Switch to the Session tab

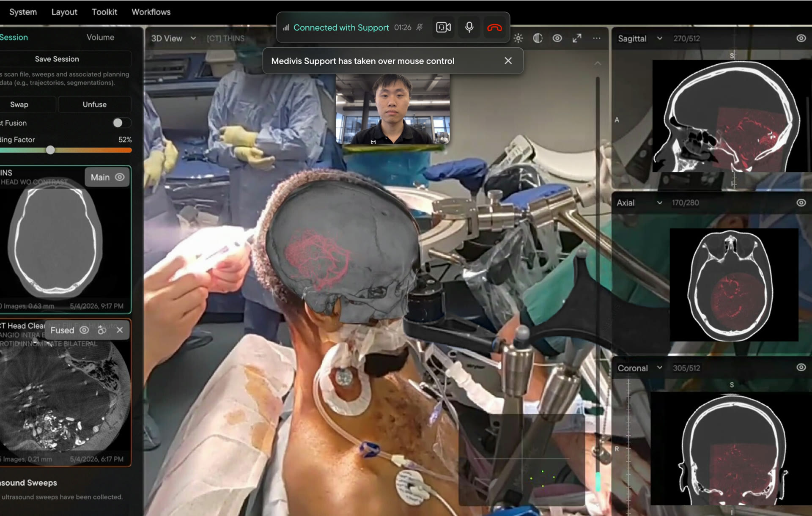pyautogui.click(x=14, y=37)
